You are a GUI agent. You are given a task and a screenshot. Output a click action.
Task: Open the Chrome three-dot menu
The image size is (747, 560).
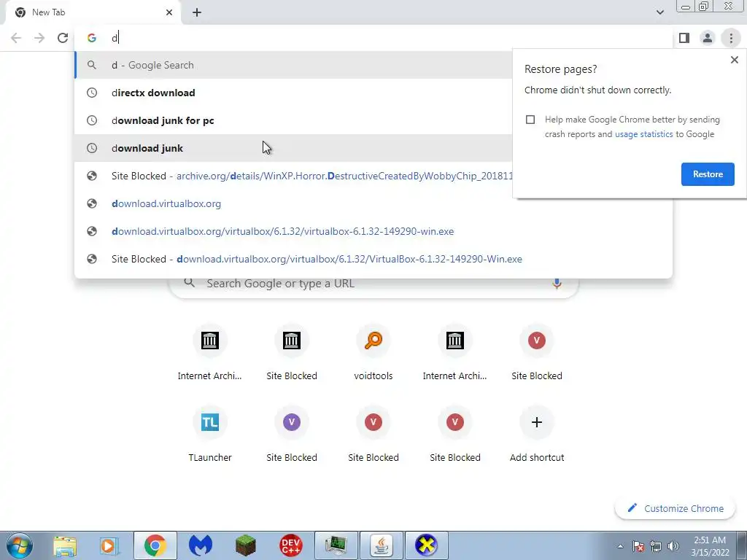731,38
